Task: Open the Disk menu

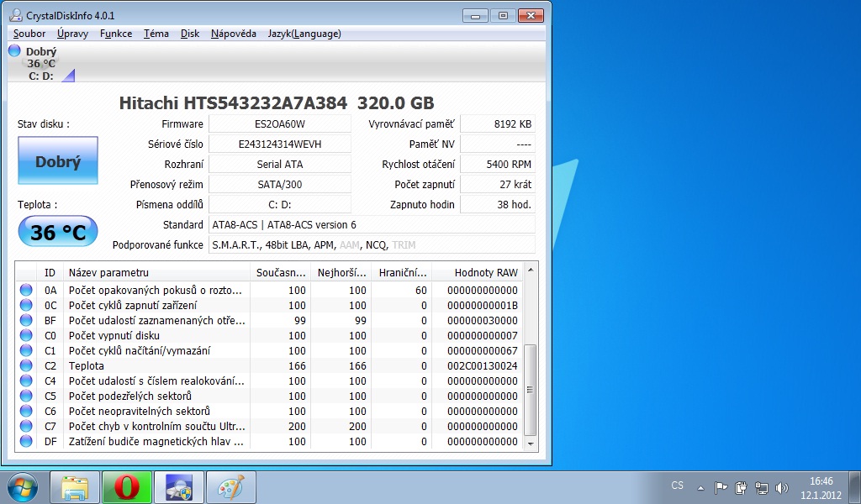Action: pyautogui.click(x=190, y=34)
